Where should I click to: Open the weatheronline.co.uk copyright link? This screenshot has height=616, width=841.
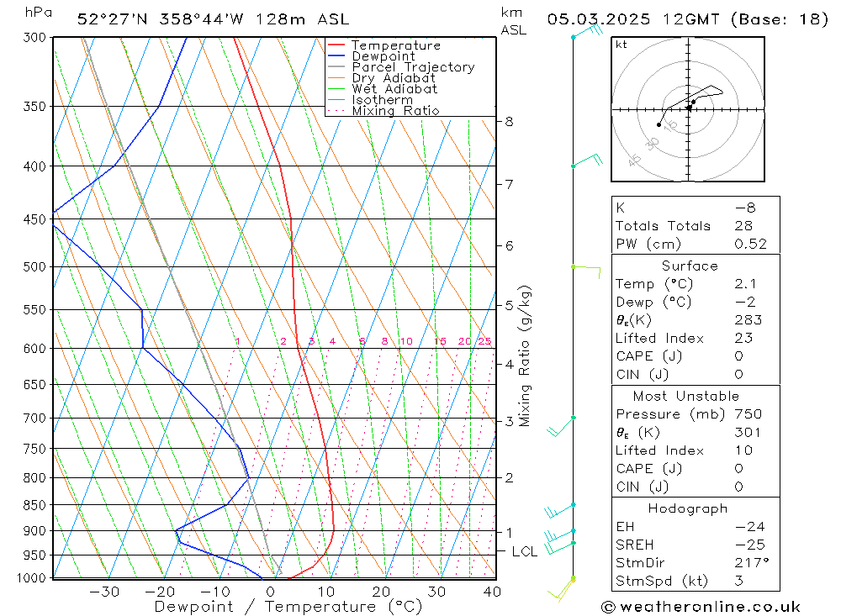click(701, 607)
